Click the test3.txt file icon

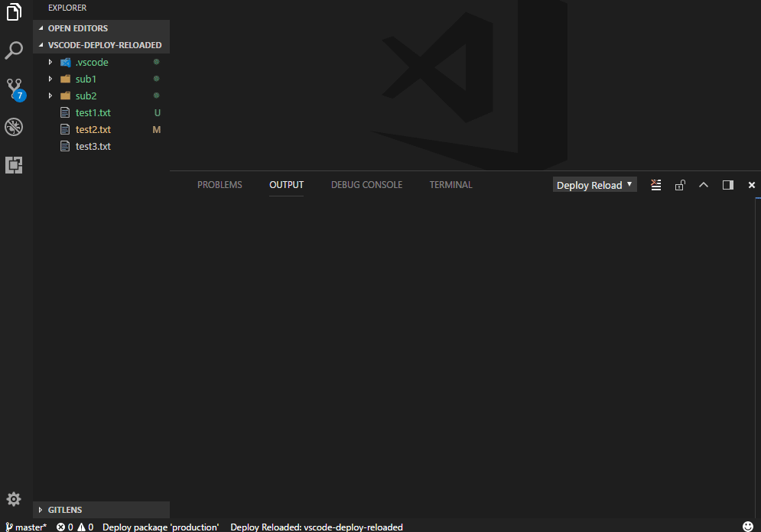(65, 146)
